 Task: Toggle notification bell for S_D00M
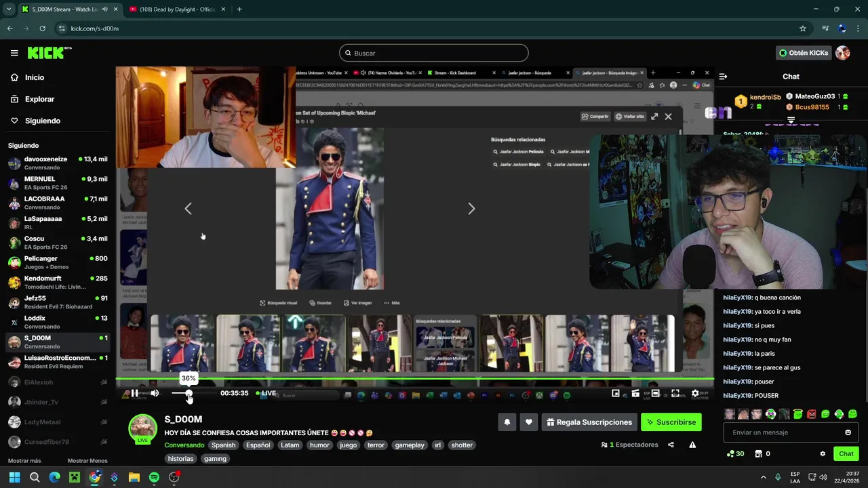pyautogui.click(x=507, y=422)
